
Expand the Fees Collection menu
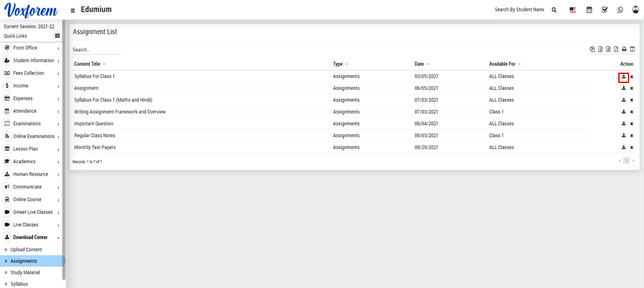pos(29,73)
